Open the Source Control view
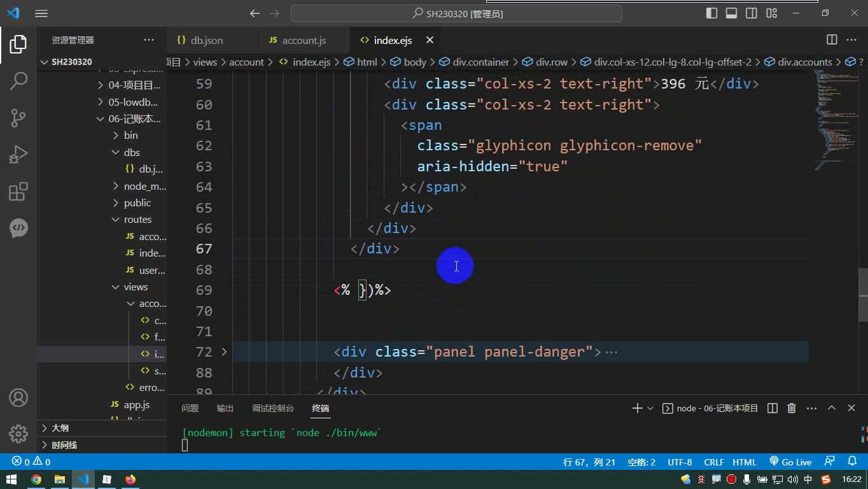 click(x=18, y=118)
